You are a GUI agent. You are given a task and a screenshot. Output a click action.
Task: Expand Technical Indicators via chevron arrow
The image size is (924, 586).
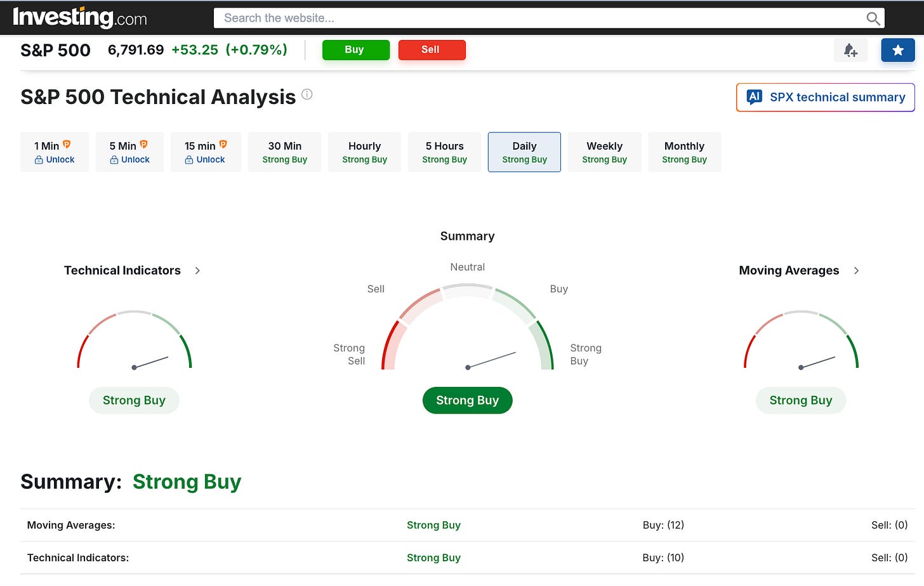[x=197, y=271]
